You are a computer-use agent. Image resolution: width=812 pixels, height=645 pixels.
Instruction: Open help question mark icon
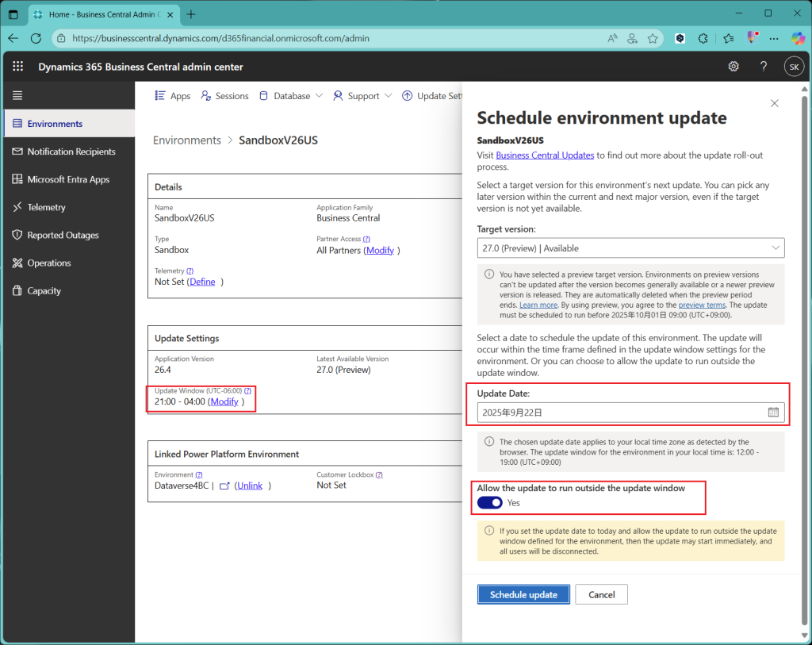764,67
